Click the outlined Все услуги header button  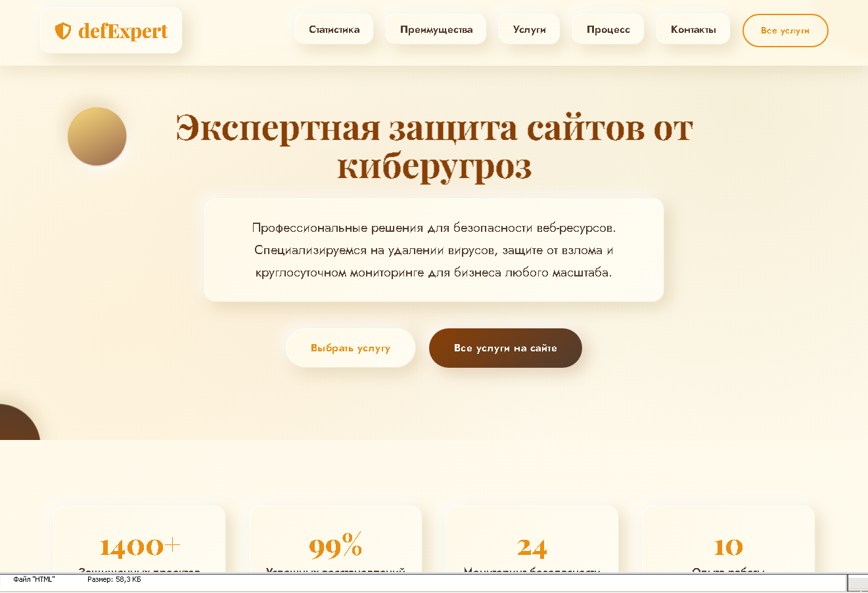coord(785,30)
